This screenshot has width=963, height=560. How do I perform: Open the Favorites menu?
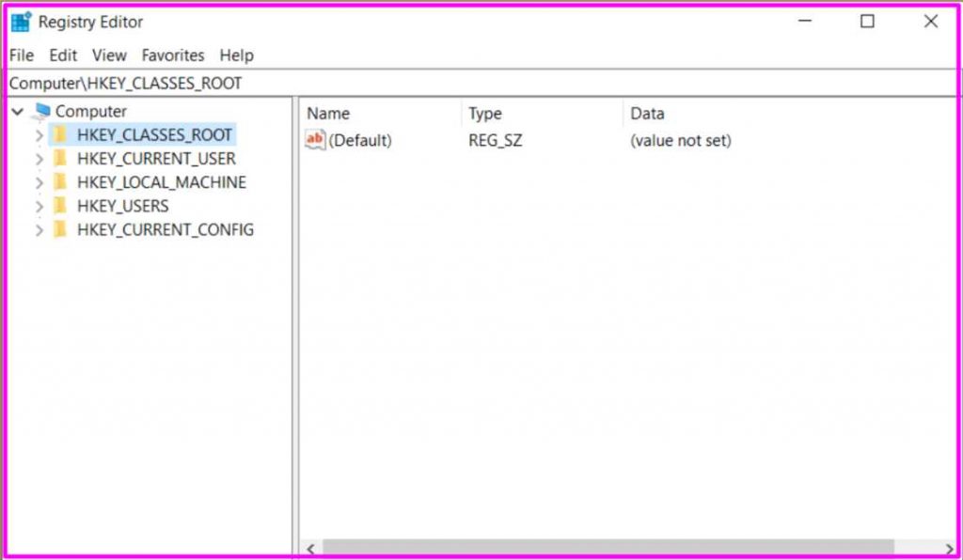tap(173, 54)
